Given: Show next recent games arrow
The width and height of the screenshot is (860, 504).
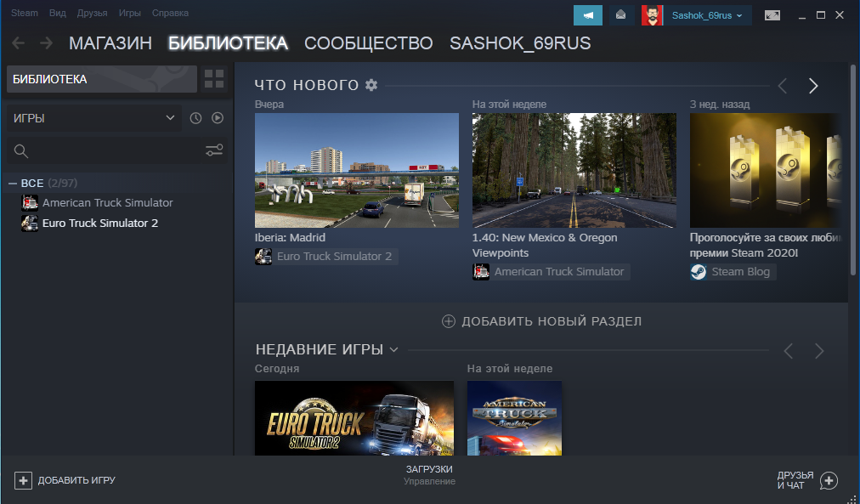Looking at the screenshot, I should point(819,351).
